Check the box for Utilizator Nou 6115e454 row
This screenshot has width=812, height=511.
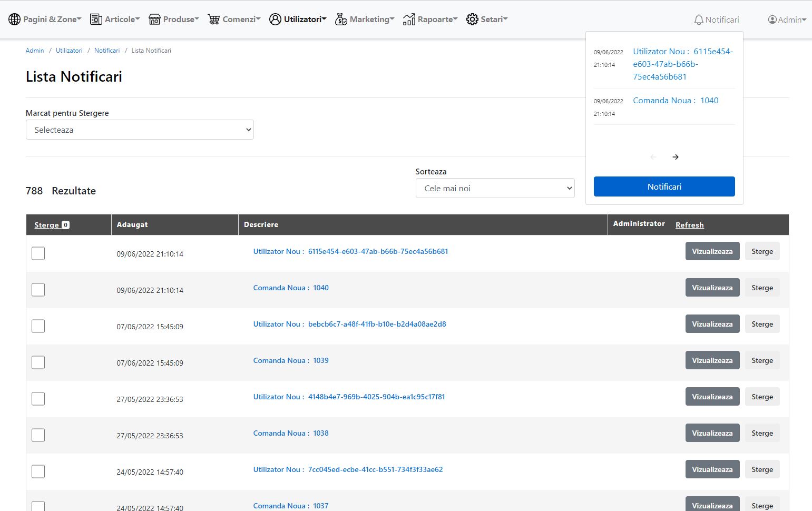point(38,253)
